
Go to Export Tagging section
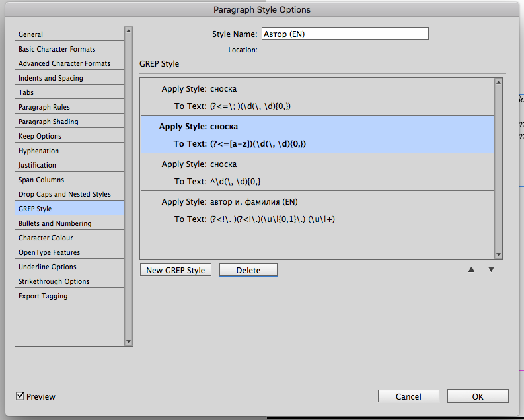tap(69, 296)
